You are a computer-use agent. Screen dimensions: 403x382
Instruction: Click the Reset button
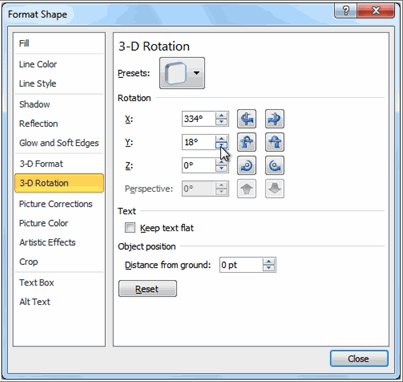pos(147,289)
